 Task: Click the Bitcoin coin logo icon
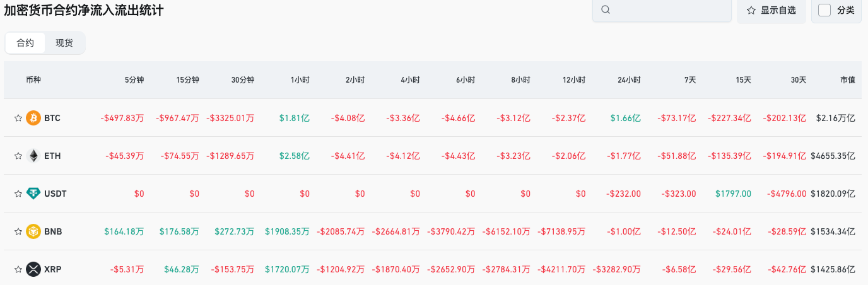(33, 118)
